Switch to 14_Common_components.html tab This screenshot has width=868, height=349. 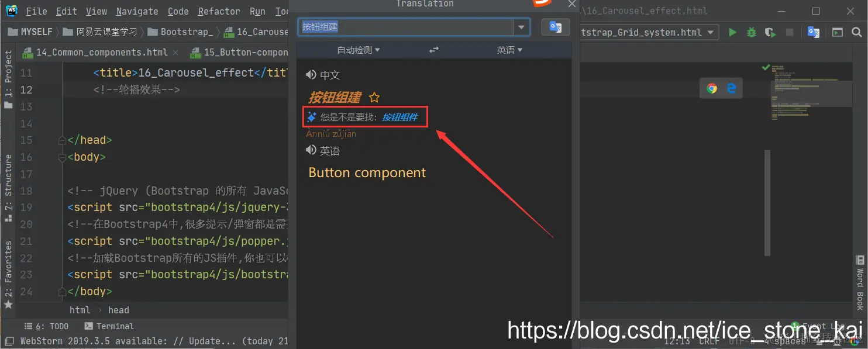click(101, 53)
